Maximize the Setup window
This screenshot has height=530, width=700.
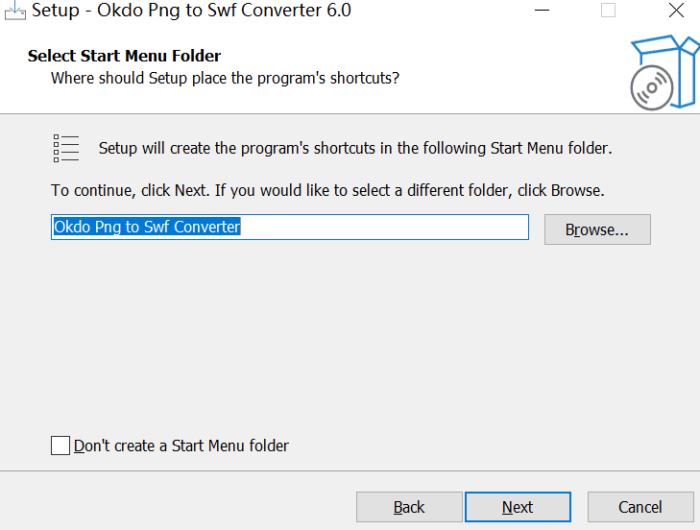[x=608, y=11]
